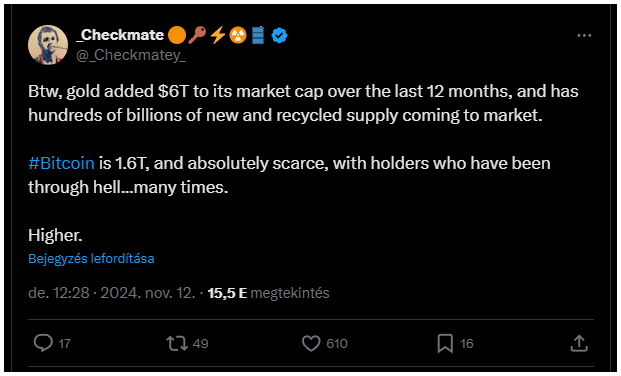This screenshot has width=621, height=376.
Task: Open the _Checkmate display name
Action: (120, 35)
